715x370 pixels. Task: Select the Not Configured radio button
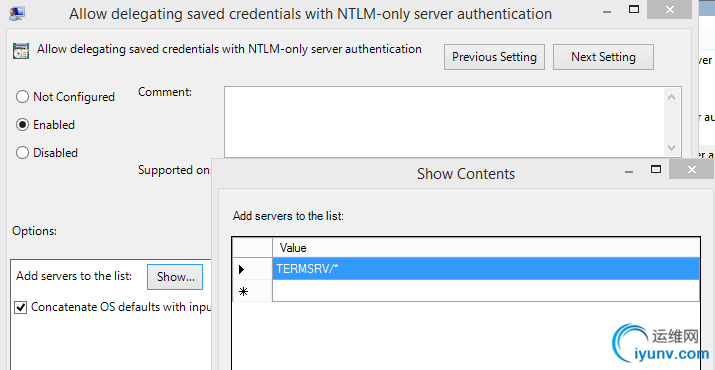pos(22,97)
